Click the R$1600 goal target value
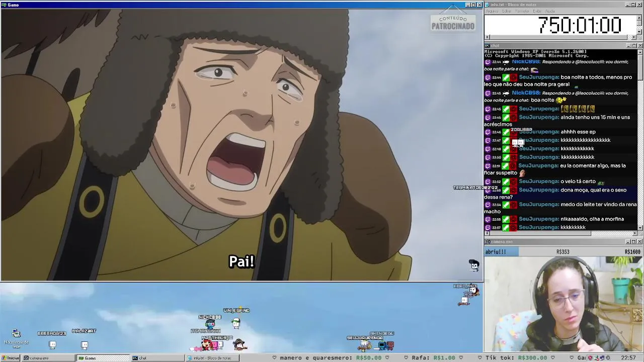Image resolution: width=644 pixels, height=362 pixels. pyautogui.click(x=632, y=252)
